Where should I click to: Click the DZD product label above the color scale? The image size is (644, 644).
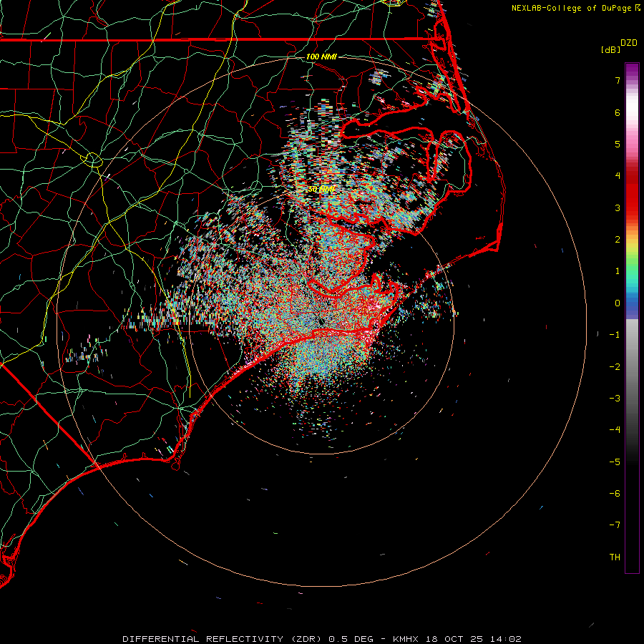(629, 43)
